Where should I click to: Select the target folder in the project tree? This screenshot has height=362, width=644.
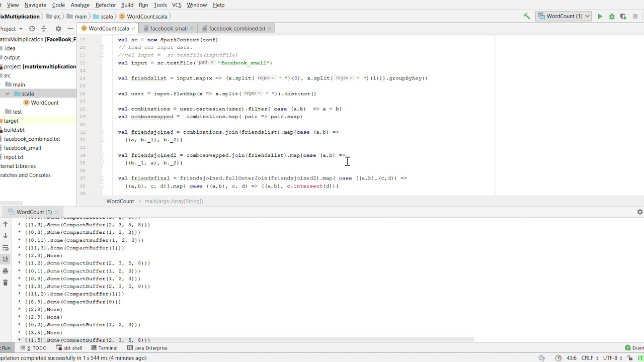11,121
